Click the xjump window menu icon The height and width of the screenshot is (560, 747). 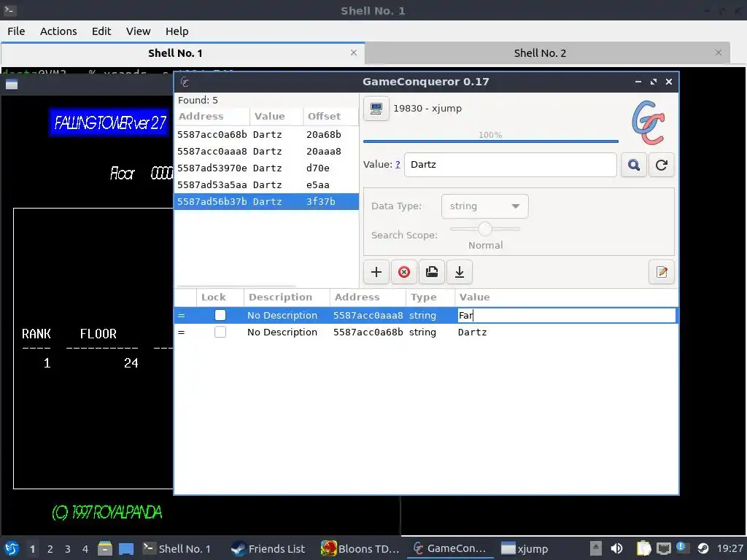pyautogui.click(x=12, y=85)
